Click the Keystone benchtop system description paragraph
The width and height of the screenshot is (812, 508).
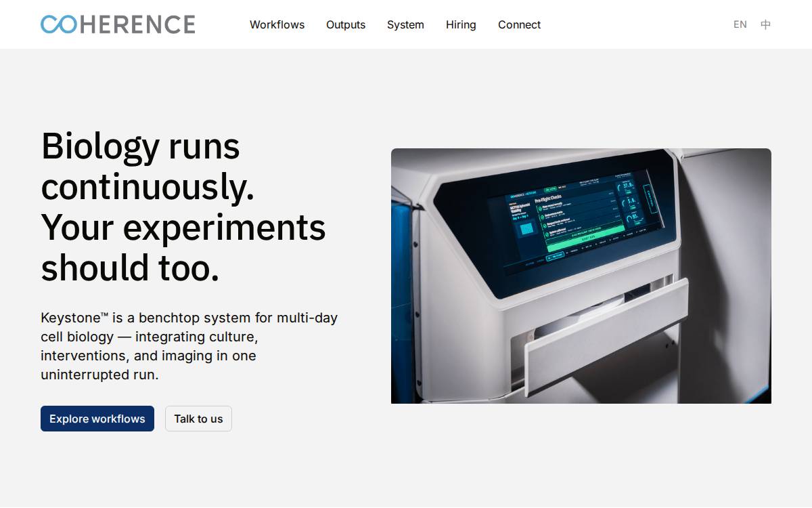click(x=189, y=346)
